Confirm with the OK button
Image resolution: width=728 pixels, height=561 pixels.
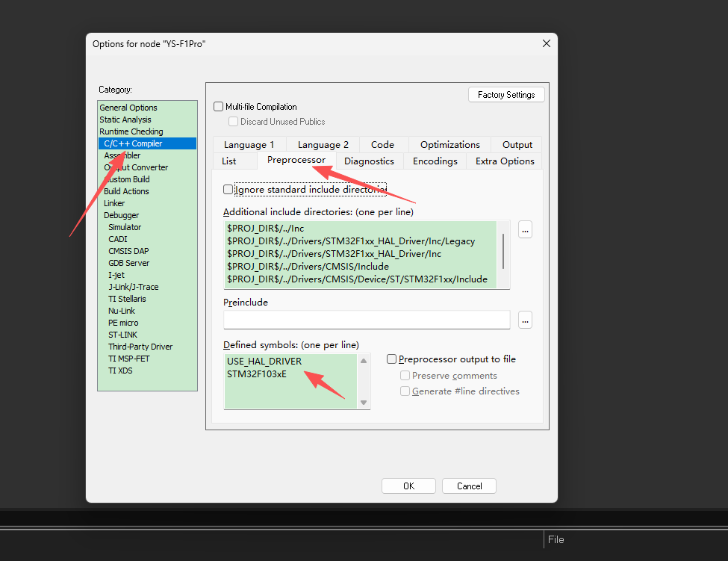click(x=408, y=486)
